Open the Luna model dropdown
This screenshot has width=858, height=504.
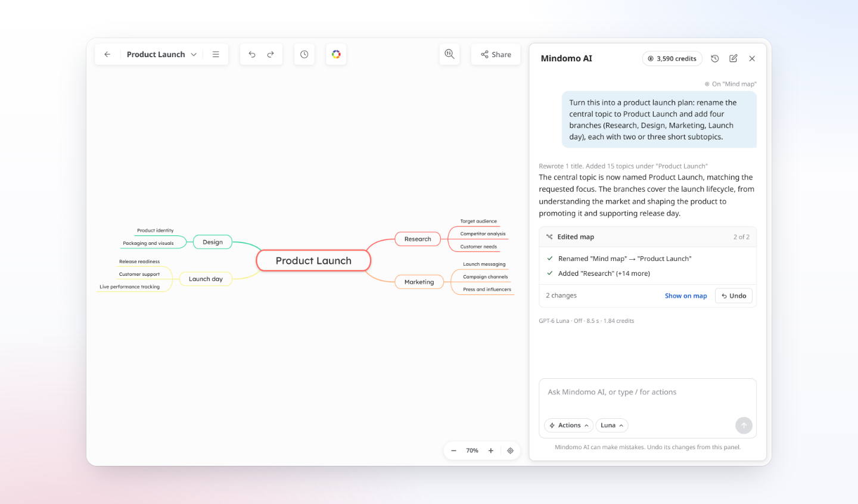pos(612,425)
